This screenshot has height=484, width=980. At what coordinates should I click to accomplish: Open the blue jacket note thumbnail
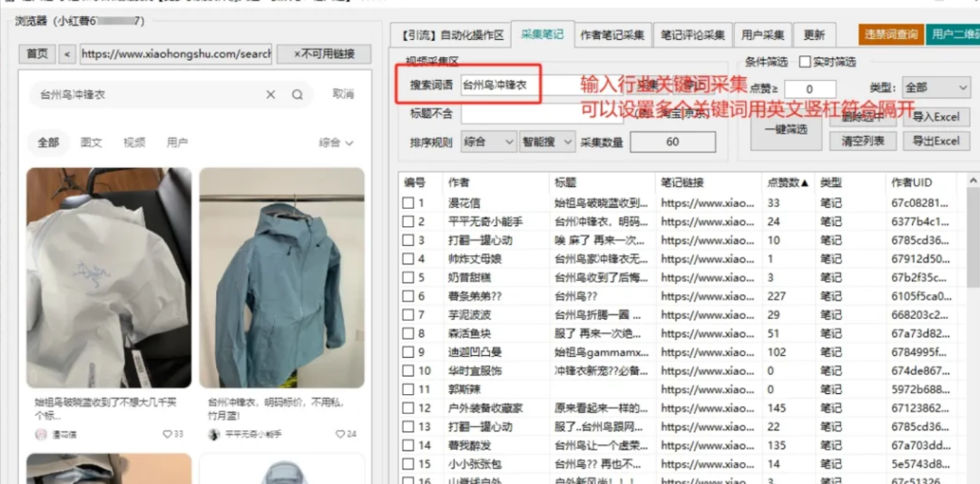tap(282, 278)
